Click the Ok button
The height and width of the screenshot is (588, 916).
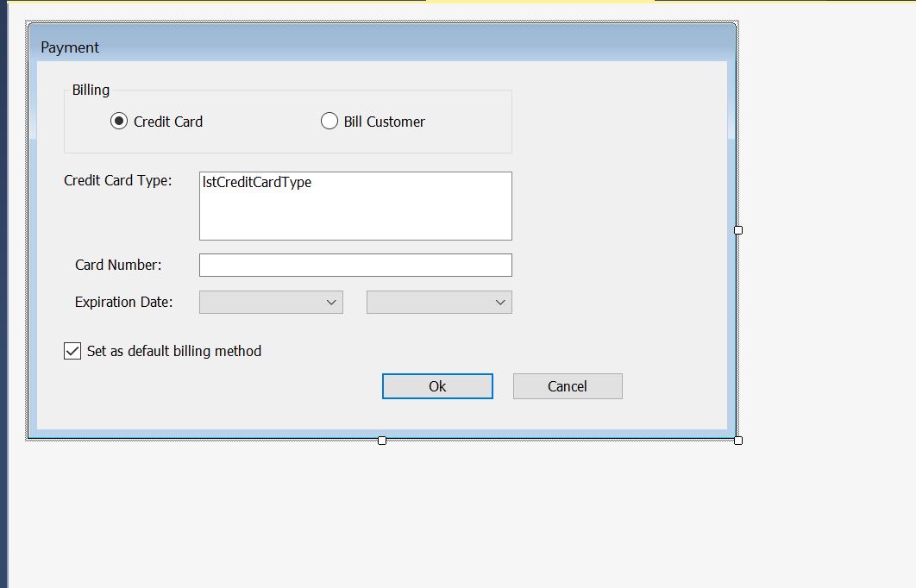coord(437,385)
